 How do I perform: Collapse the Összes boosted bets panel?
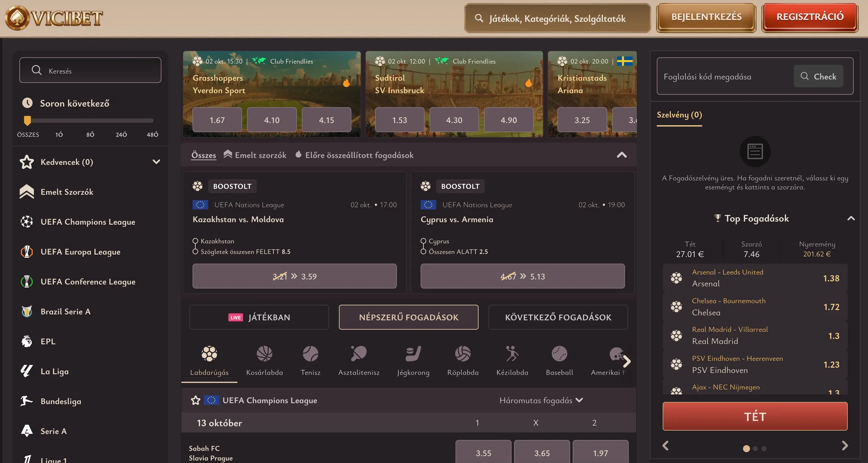point(622,155)
